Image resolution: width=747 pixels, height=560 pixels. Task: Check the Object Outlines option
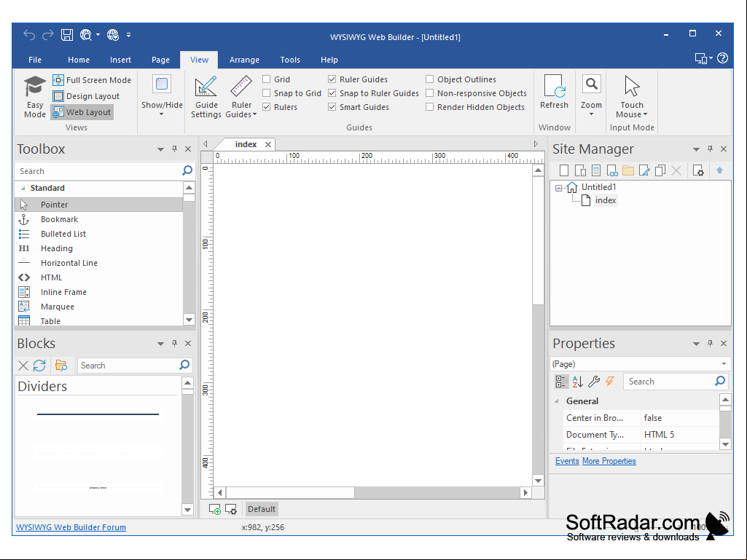430,79
